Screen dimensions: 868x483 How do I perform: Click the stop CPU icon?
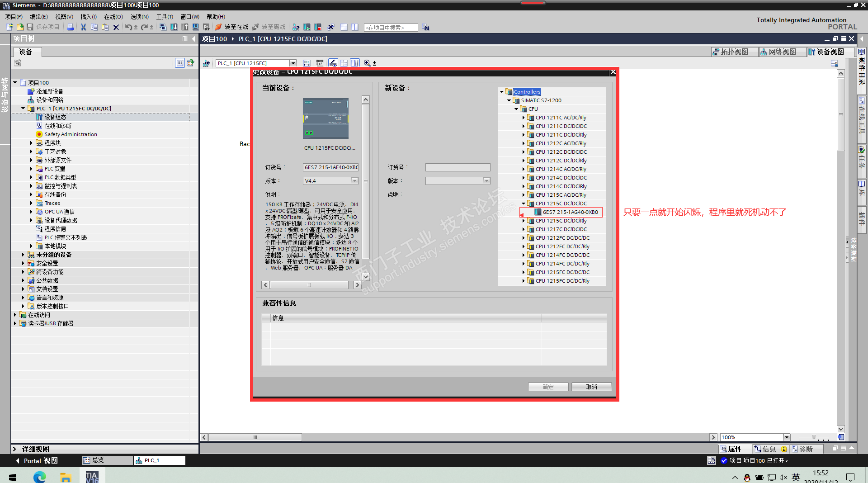318,27
